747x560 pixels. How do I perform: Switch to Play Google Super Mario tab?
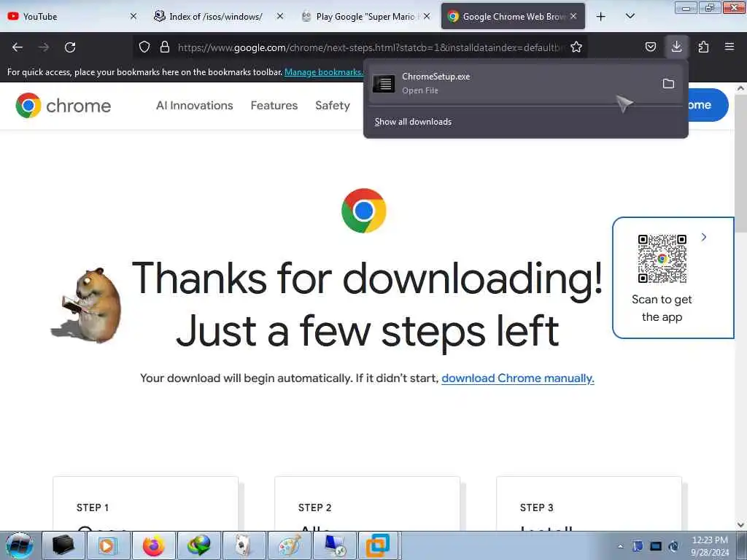pyautogui.click(x=366, y=17)
